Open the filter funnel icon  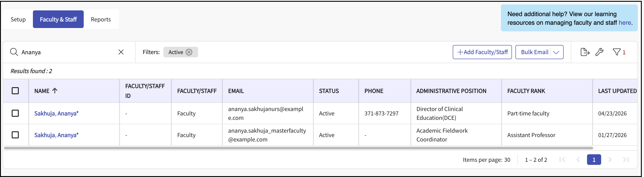[616, 52]
